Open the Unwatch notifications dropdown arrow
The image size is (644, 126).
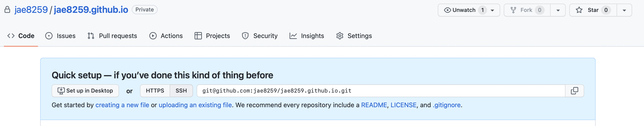click(x=492, y=10)
